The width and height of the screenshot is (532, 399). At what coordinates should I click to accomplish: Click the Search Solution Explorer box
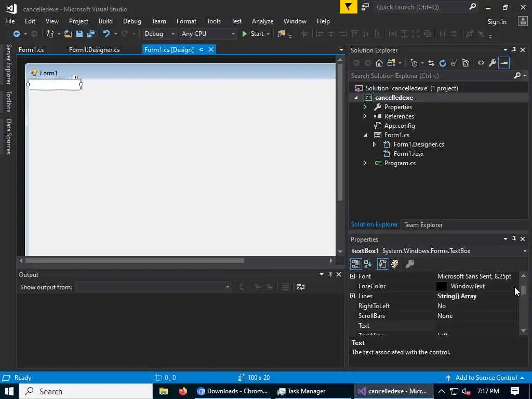tap(431, 76)
